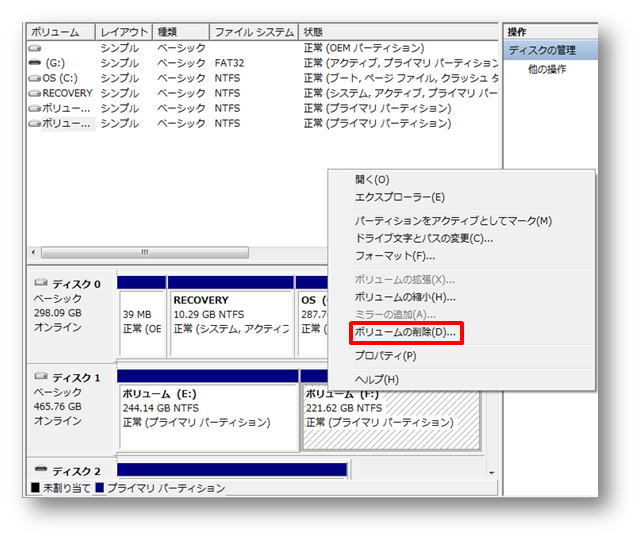
Task: Click the volume list horizontal scrollbar thumb
Action: pos(145,252)
